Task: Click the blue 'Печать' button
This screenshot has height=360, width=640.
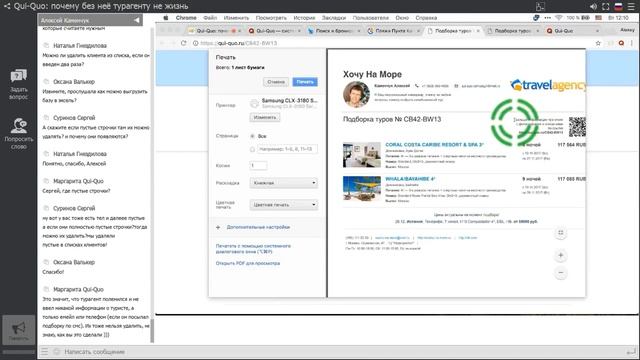Action: 305,82
